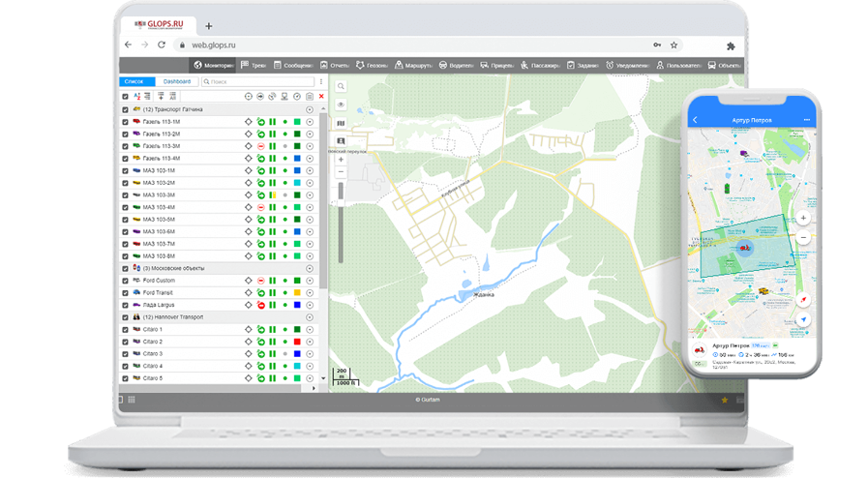Open the options menu for Газель 113-1М

coord(310,122)
